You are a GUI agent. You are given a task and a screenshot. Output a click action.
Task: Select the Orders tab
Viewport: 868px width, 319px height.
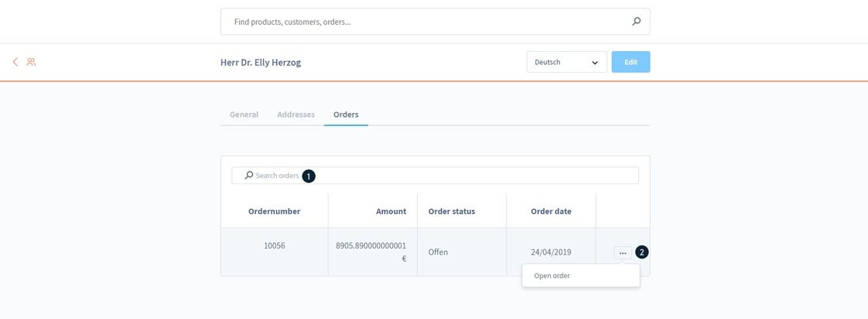pyautogui.click(x=346, y=115)
